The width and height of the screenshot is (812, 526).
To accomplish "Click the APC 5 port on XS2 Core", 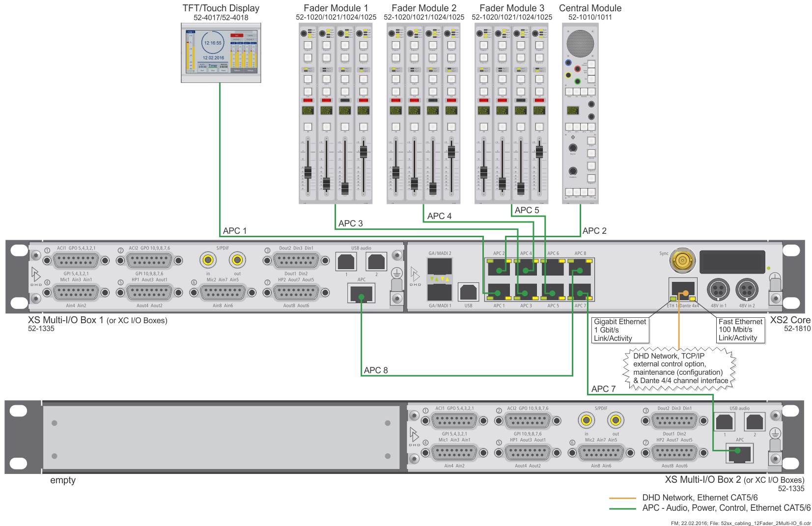I will click(x=553, y=292).
